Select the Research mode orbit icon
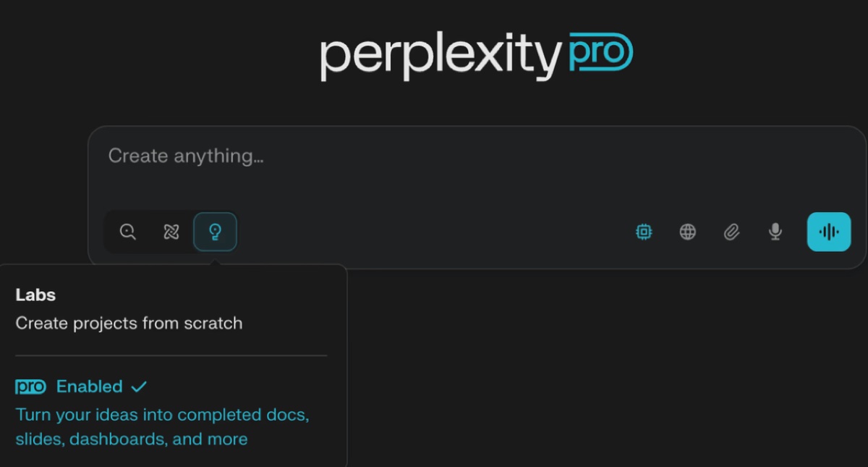This screenshot has height=467, width=868. tap(171, 232)
